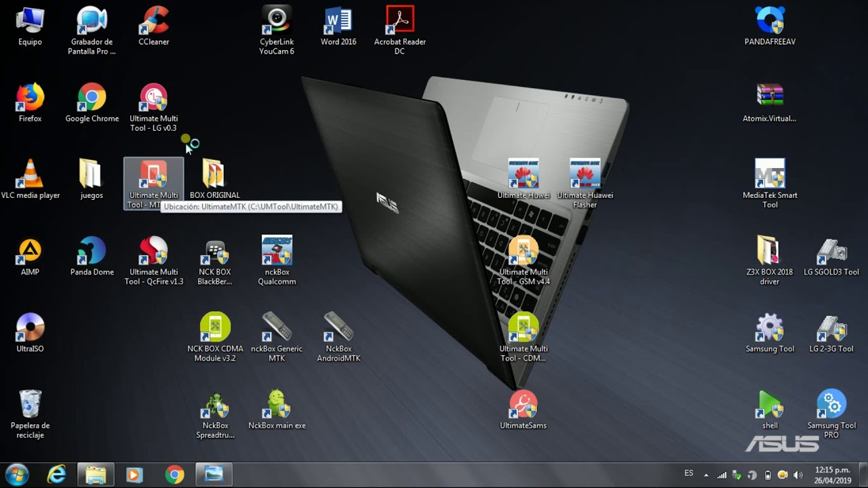868x488 pixels.
Task: Open VLC media player shortcut
Action: (x=30, y=180)
